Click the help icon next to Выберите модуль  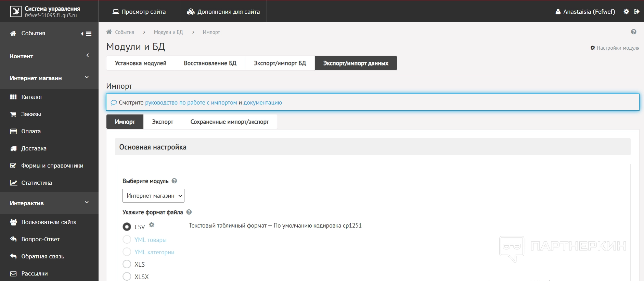[x=174, y=181]
